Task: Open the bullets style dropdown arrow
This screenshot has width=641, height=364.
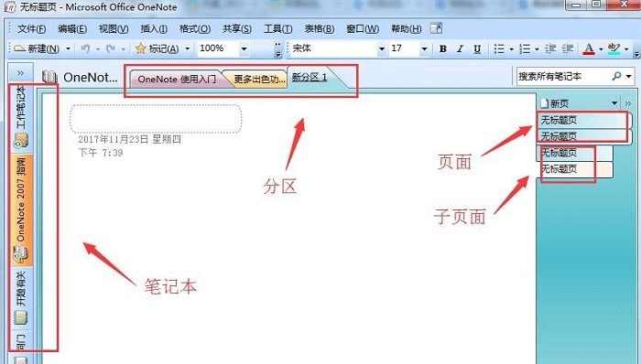Action: 511,49
